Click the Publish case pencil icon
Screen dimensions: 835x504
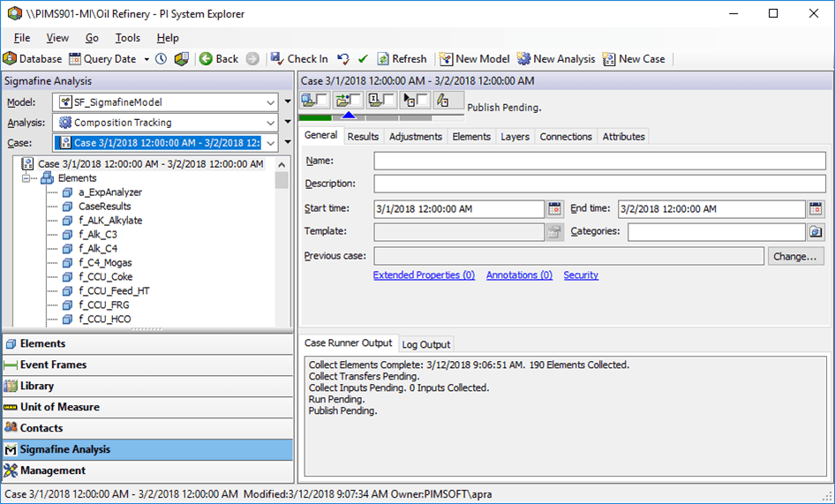tap(442, 100)
